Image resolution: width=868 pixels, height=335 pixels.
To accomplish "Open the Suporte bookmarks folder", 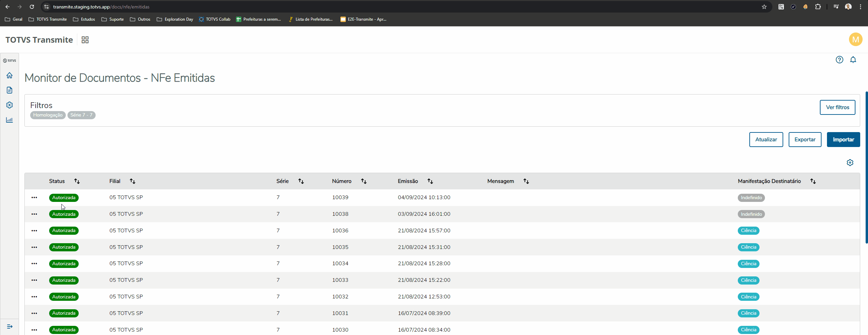I will 113,19.
